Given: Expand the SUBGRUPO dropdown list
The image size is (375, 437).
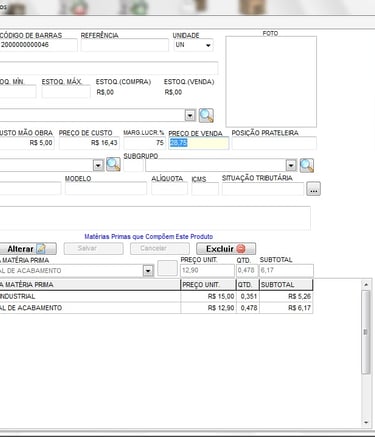Looking at the screenshot, I should tap(291, 165).
